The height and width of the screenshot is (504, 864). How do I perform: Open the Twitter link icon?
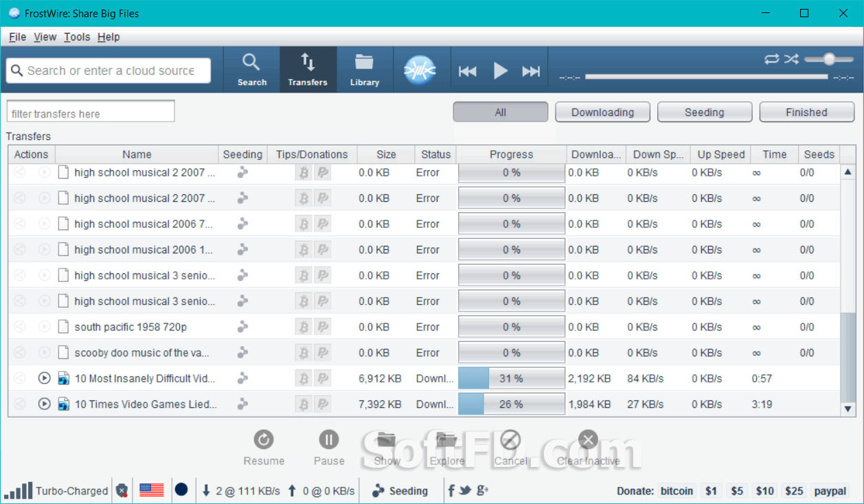pos(466,490)
